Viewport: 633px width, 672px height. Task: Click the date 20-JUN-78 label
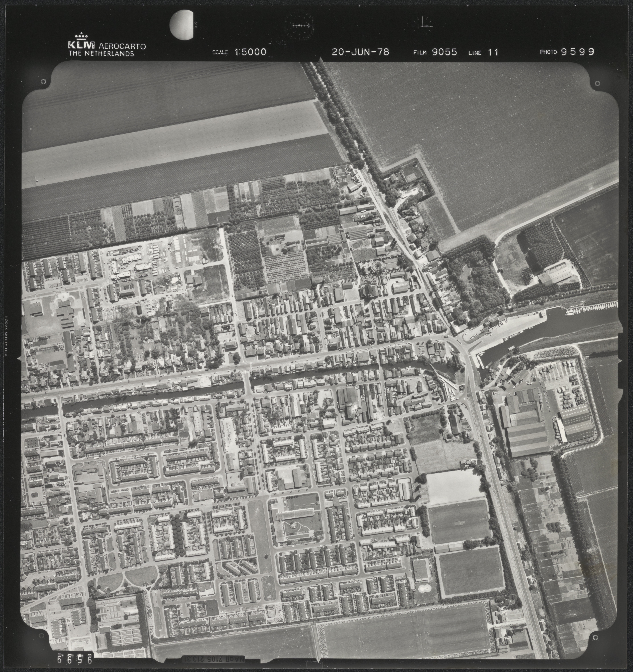pyautogui.click(x=360, y=52)
